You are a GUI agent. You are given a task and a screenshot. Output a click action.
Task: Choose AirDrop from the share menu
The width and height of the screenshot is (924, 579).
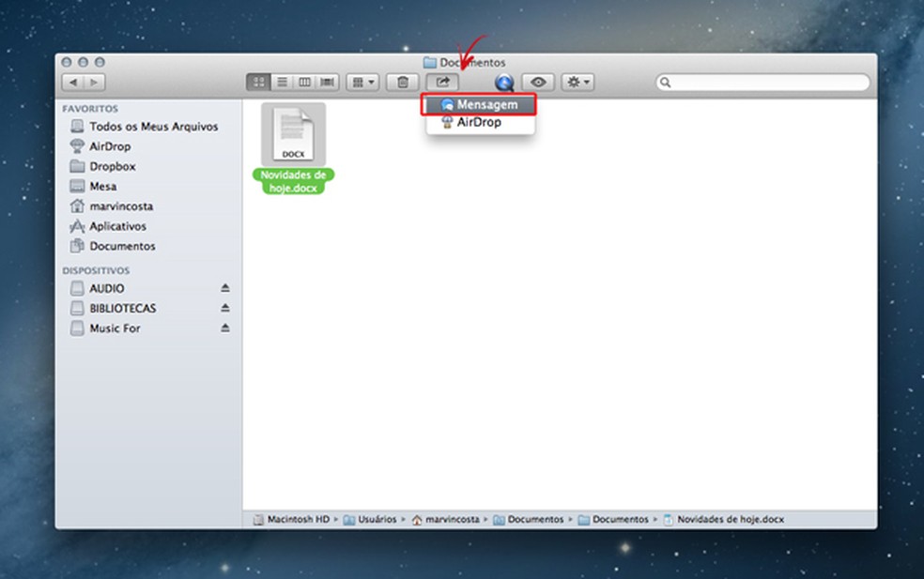point(479,123)
